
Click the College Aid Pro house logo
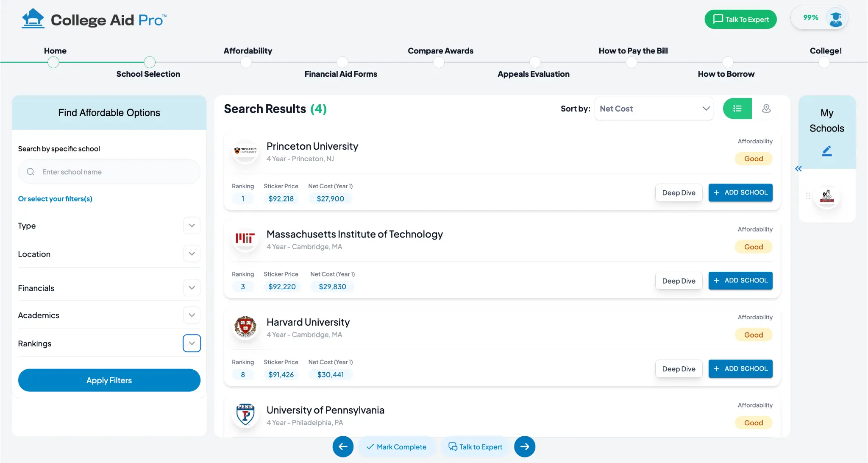(33, 19)
